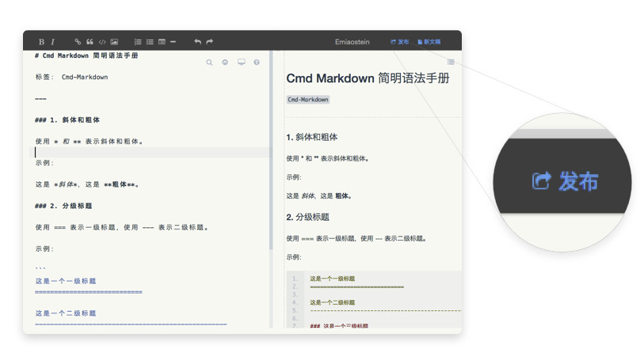Click '### 1. 斜体和粗体' in editor
This screenshot has height=349, width=644.
[67, 120]
